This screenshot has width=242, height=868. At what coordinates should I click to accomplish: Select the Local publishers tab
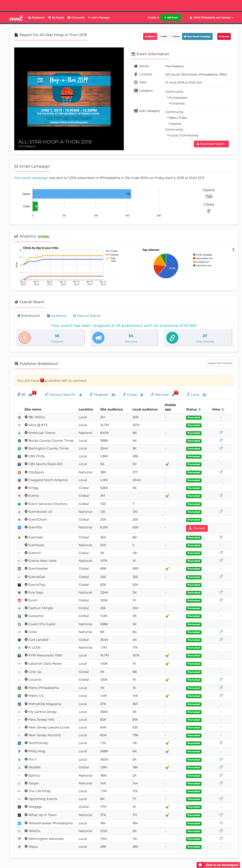tap(197, 395)
